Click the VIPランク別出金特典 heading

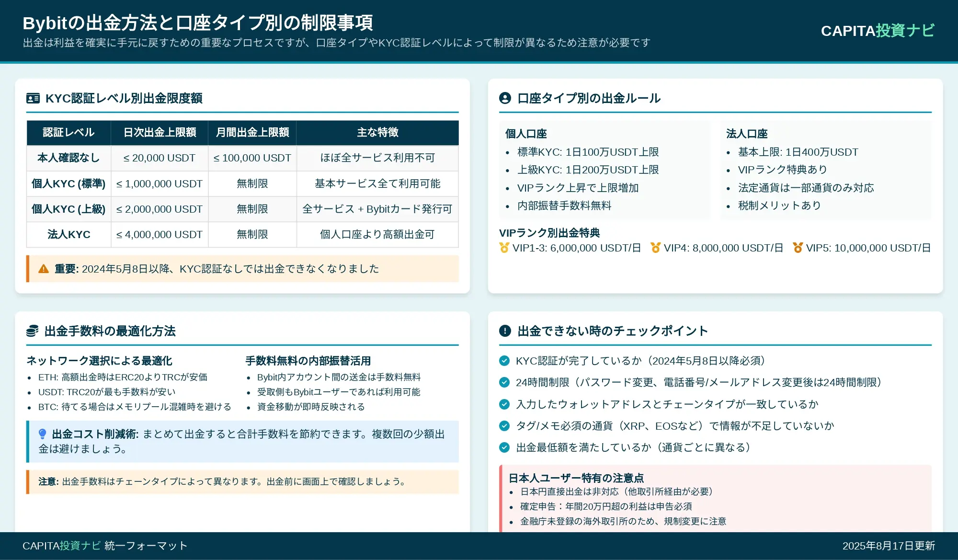[549, 233]
